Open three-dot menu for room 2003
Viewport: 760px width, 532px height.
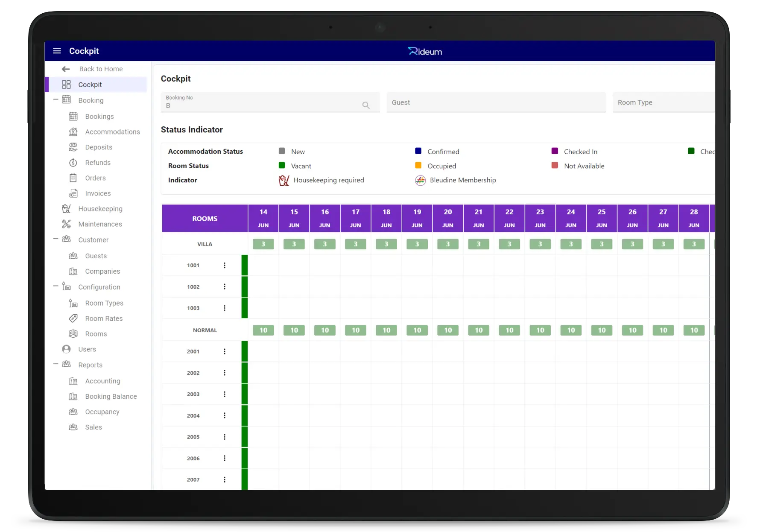pos(225,395)
